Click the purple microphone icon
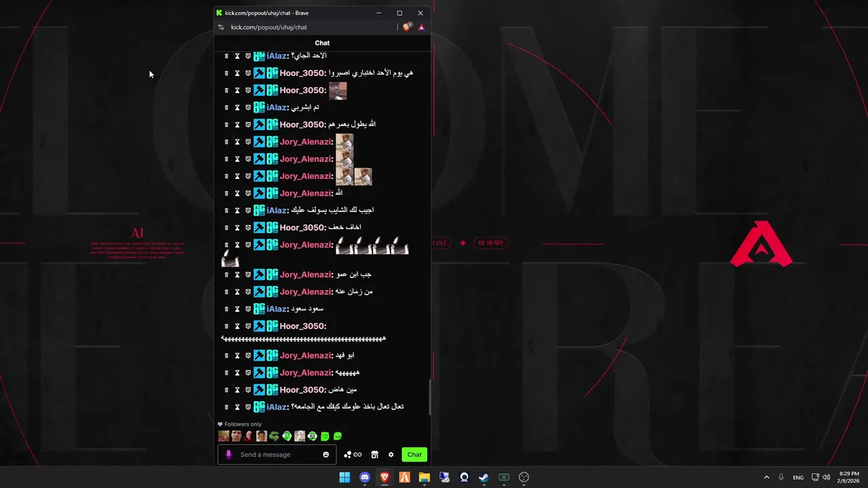868x488 pixels. point(229,455)
